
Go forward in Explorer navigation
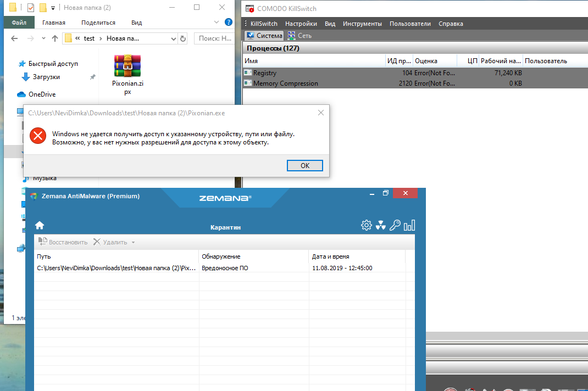point(31,38)
